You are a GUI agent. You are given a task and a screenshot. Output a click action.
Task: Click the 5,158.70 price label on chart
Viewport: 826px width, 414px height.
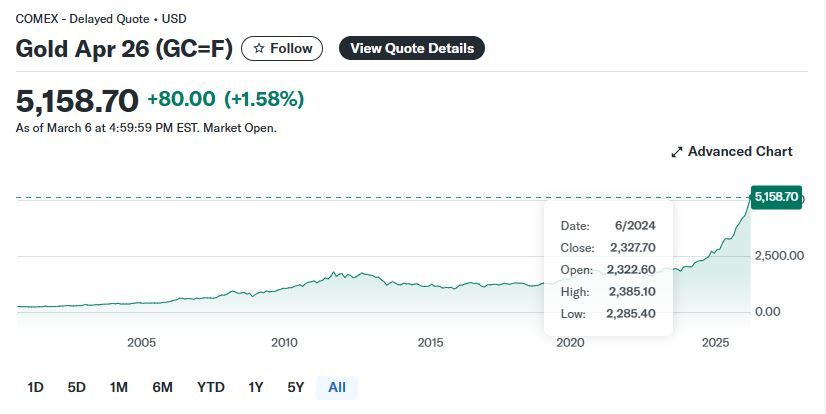pos(777,197)
